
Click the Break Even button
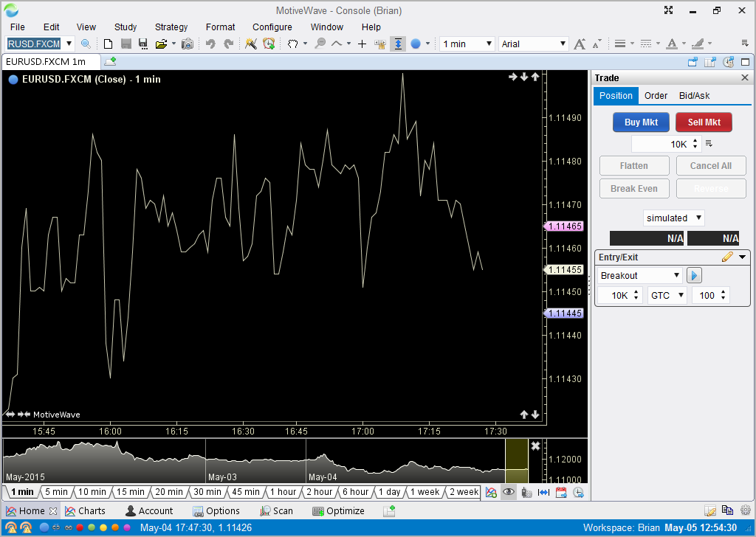click(x=634, y=189)
